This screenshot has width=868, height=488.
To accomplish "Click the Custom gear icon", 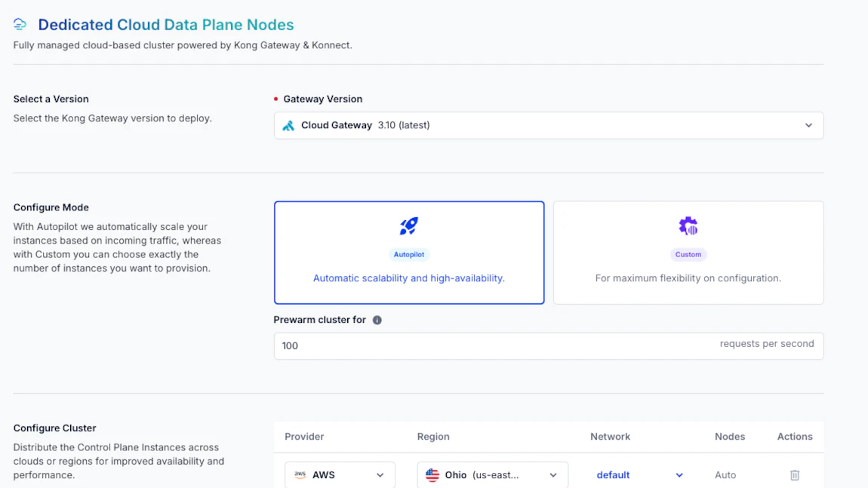I will pos(688,226).
